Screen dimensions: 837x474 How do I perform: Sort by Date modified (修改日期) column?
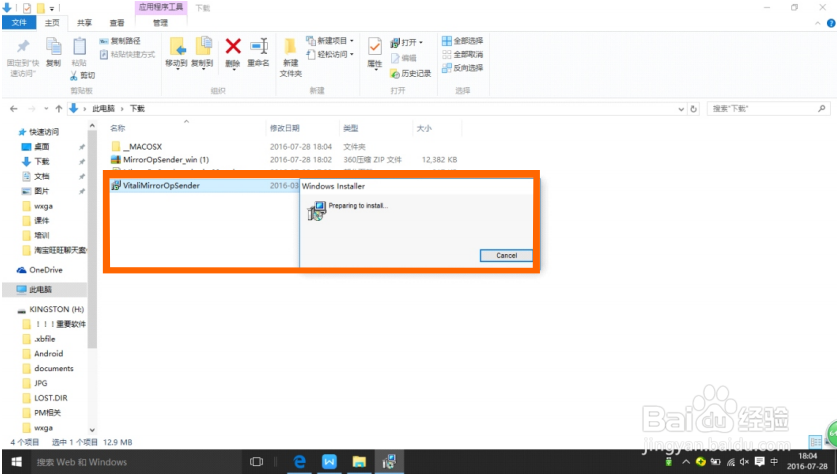[x=285, y=128]
